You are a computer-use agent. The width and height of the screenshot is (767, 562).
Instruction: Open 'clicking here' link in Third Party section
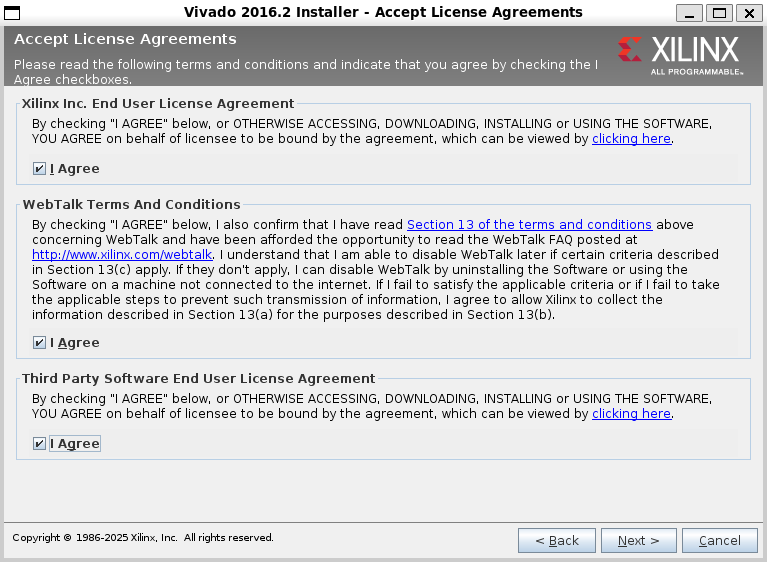coord(631,414)
